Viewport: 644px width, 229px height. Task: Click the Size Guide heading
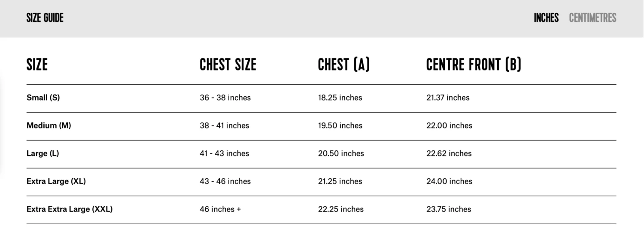(x=45, y=18)
